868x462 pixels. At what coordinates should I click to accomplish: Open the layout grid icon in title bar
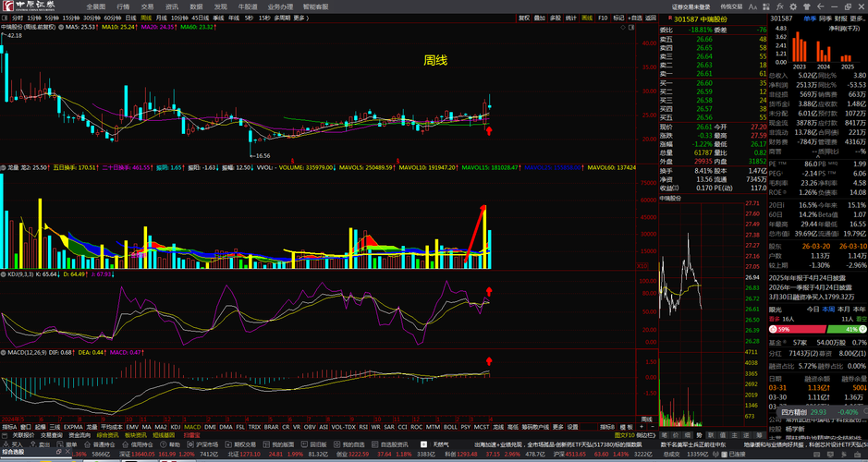coord(766,6)
